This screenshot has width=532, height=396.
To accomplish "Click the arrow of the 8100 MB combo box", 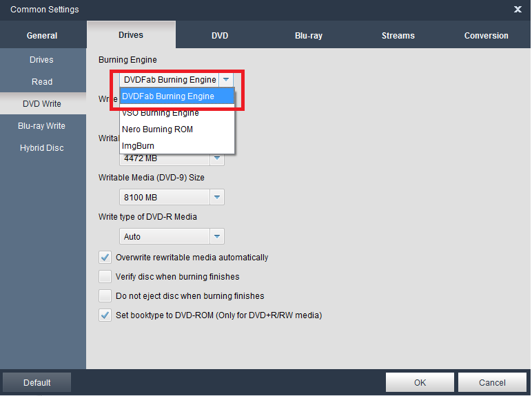I will tap(217, 197).
